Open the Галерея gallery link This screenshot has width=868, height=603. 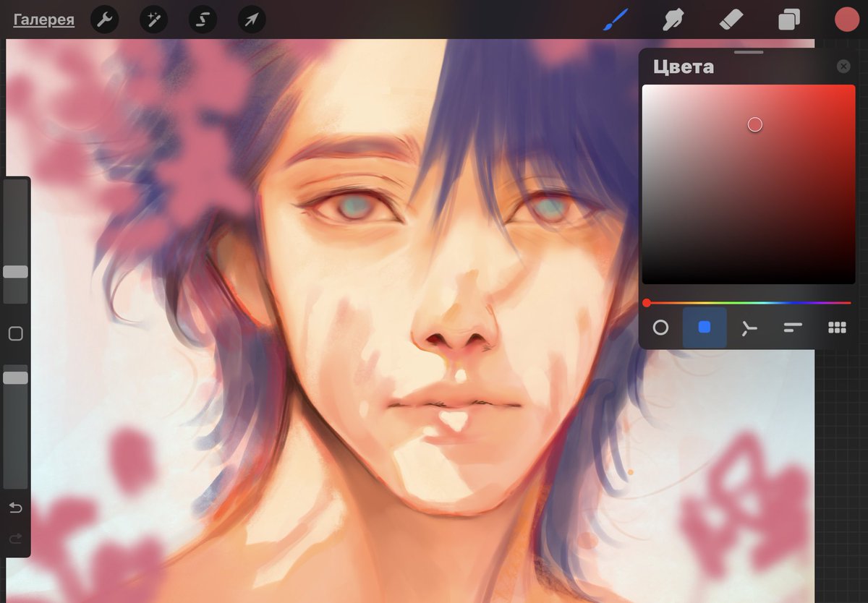click(43, 20)
